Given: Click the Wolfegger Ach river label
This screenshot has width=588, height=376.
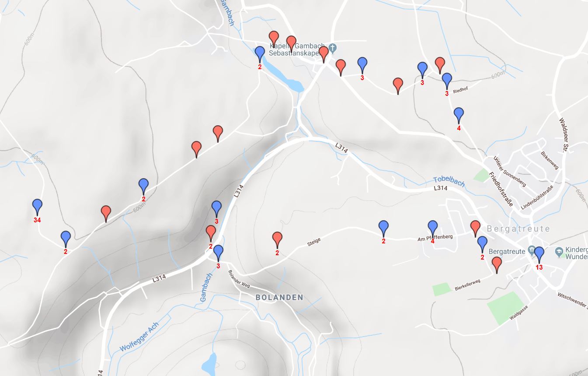Looking at the screenshot, I should pos(139,337).
